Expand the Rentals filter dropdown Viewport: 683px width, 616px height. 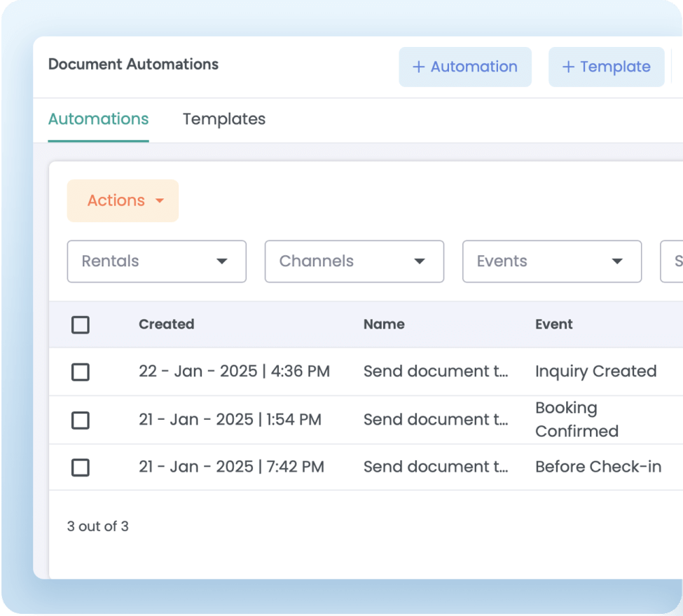click(156, 261)
